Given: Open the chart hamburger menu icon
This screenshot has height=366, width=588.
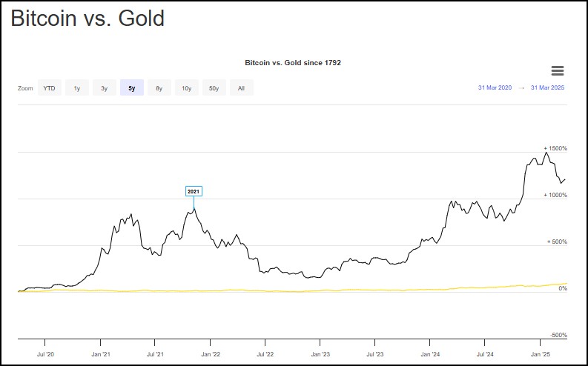Looking at the screenshot, I should click(558, 71).
